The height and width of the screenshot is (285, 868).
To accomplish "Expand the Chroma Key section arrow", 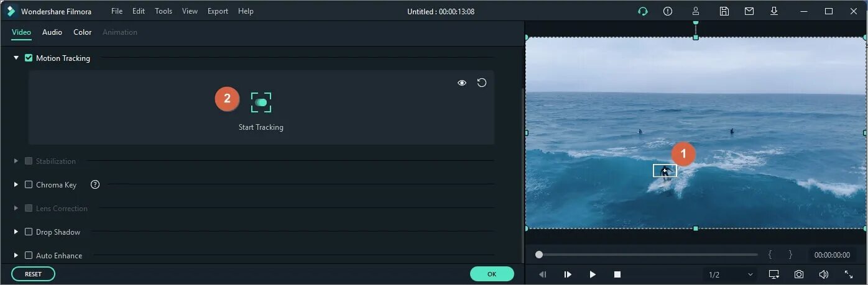I will click(x=16, y=184).
